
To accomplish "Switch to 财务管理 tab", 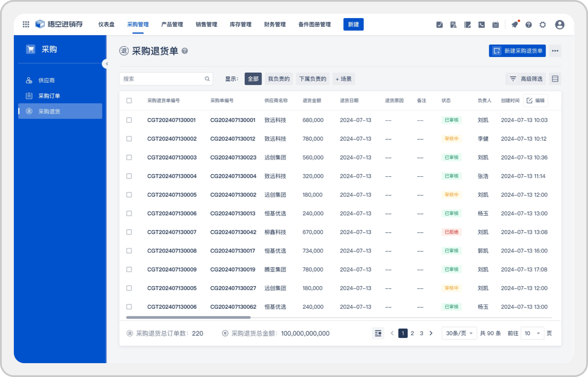I will pos(275,25).
